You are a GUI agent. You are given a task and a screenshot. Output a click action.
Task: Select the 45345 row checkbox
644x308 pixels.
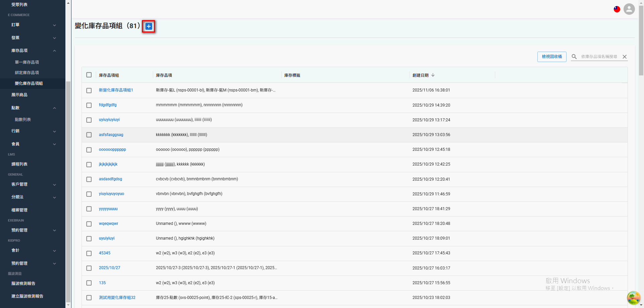(x=89, y=253)
